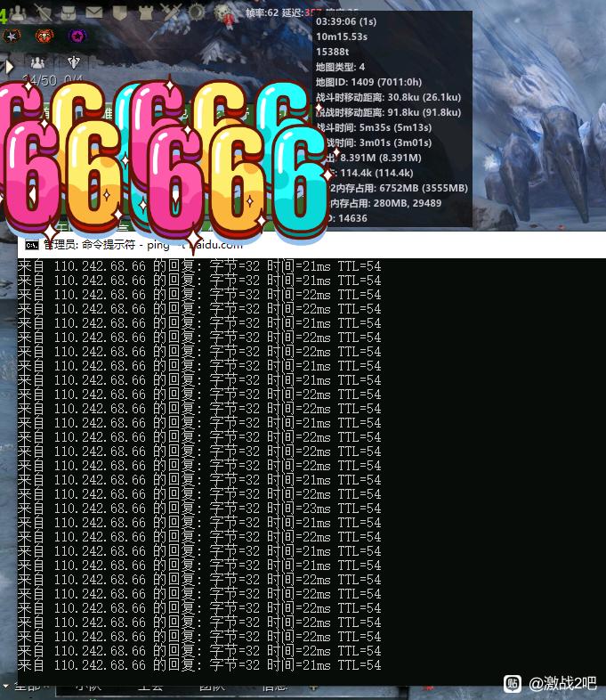Click the purple star buff icon
Image resolution: width=606 pixels, height=700 pixels.
pyautogui.click(x=77, y=37)
